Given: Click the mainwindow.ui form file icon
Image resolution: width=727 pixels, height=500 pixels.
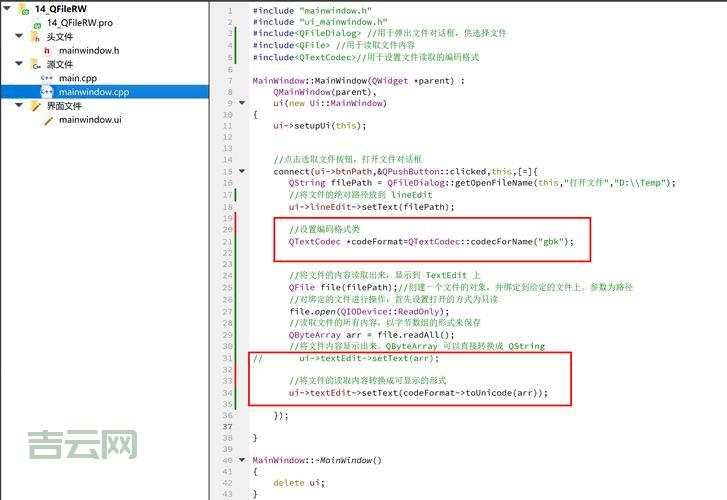Looking at the screenshot, I should (47, 120).
